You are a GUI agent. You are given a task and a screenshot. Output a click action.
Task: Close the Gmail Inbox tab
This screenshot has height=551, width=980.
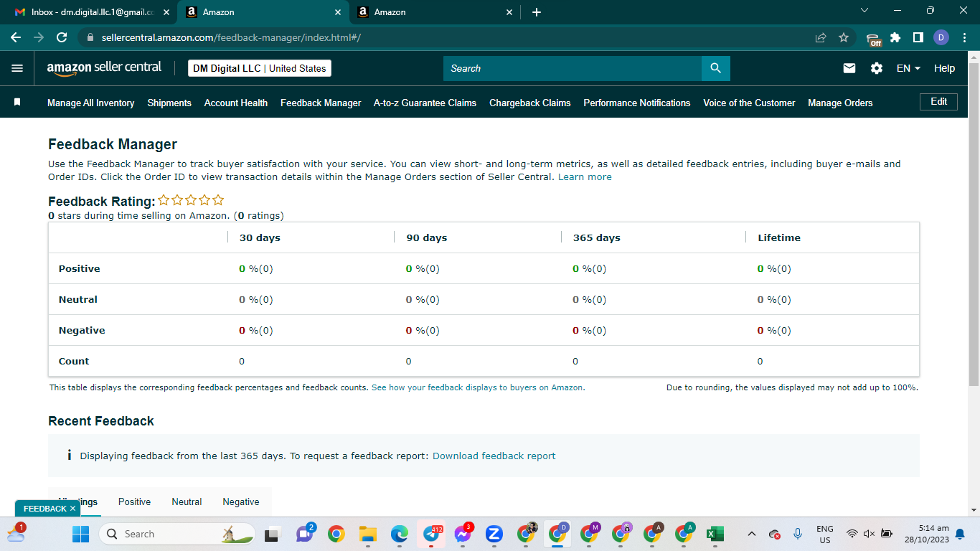(166, 12)
